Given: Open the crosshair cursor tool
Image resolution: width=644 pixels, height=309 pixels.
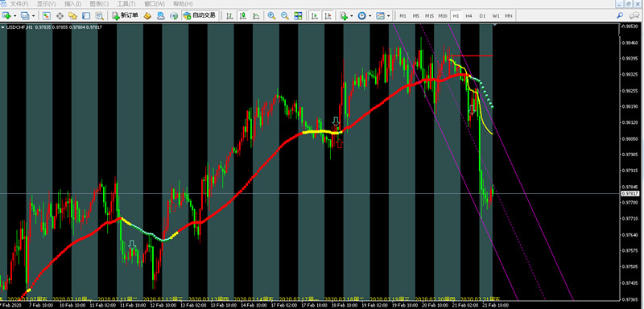Looking at the screenshot, I should coord(60,15).
